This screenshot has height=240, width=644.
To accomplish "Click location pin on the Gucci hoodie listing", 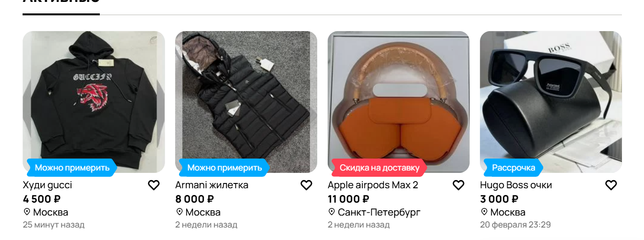I will pos(27,212).
